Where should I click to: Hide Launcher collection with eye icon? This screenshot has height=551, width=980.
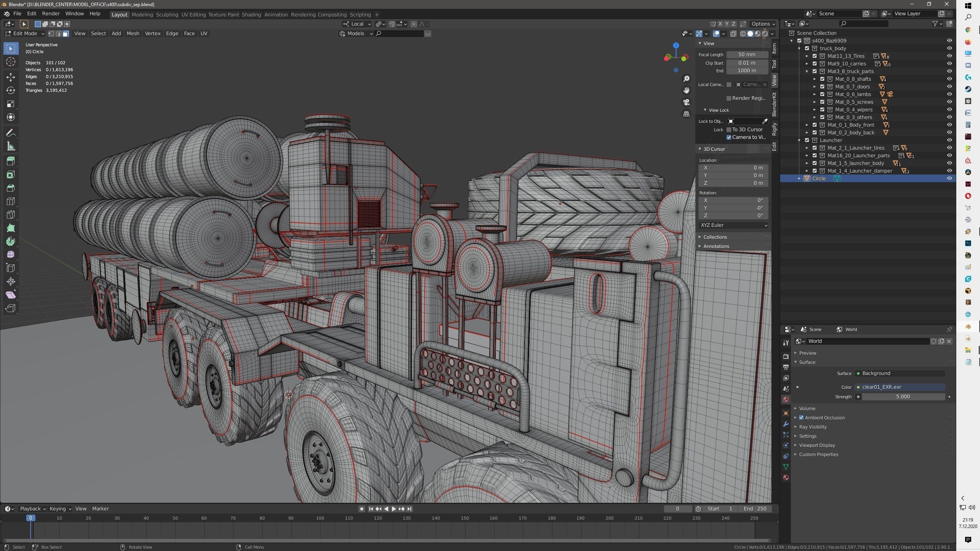pyautogui.click(x=949, y=140)
